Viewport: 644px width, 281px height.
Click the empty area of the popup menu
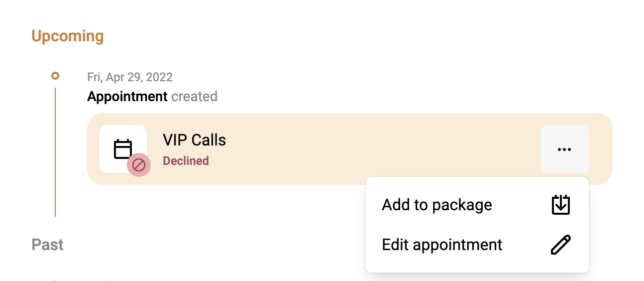[x=477, y=225]
